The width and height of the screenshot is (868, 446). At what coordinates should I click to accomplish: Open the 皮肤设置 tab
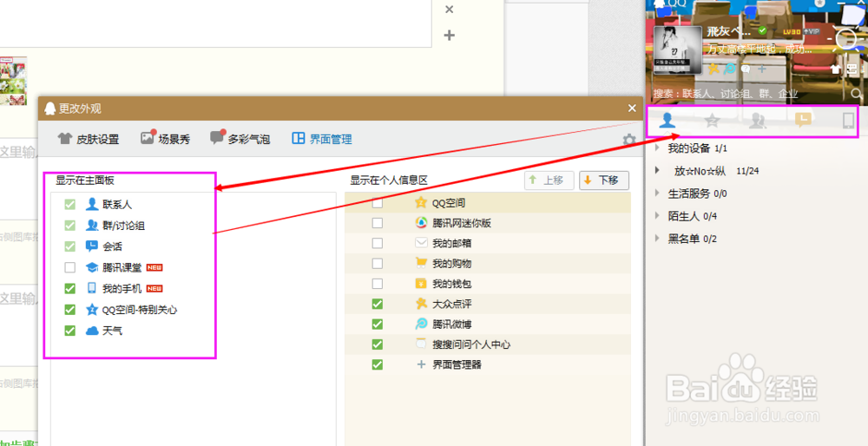(x=89, y=139)
